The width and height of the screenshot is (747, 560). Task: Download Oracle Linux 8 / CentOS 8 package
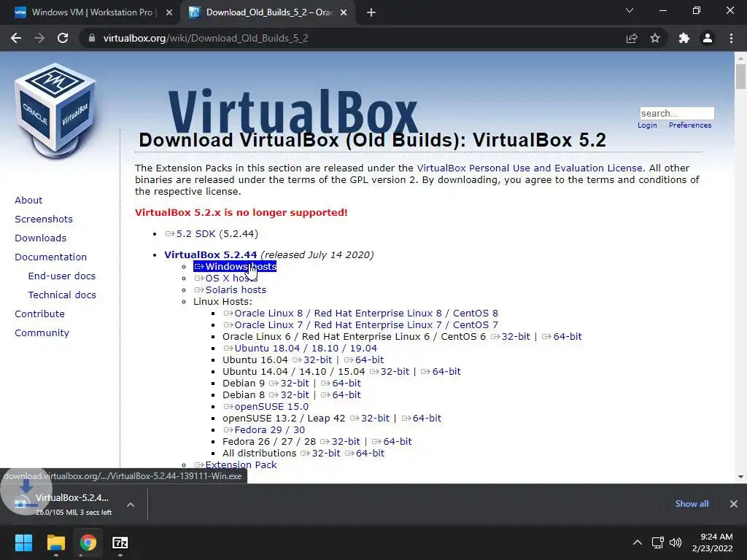tap(360, 314)
